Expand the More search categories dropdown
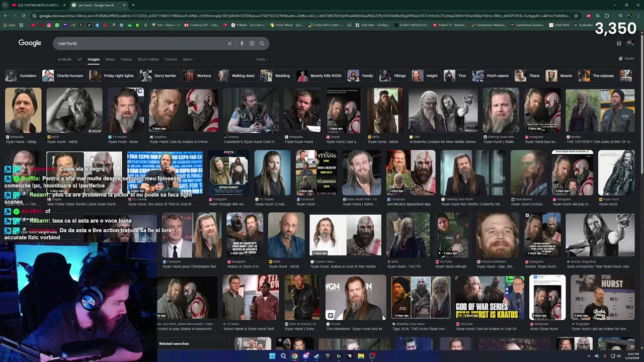The height and width of the screenshot is (362, 644). pos(189,59)
